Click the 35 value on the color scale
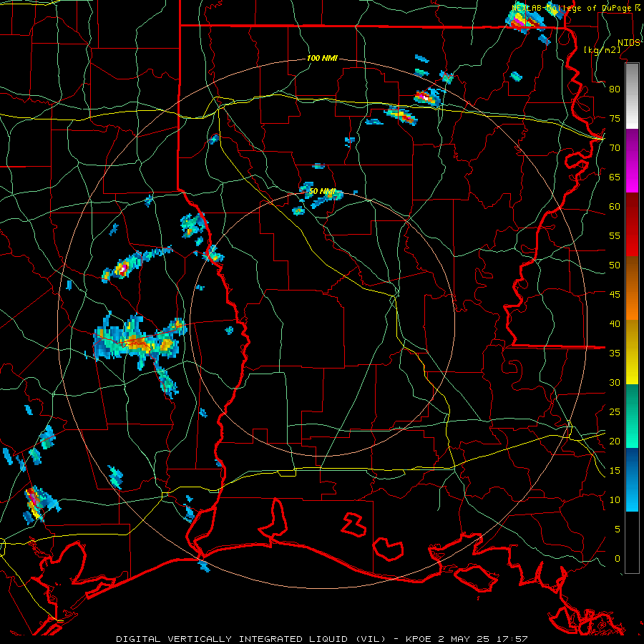644x644 pixels. point(615,353)
